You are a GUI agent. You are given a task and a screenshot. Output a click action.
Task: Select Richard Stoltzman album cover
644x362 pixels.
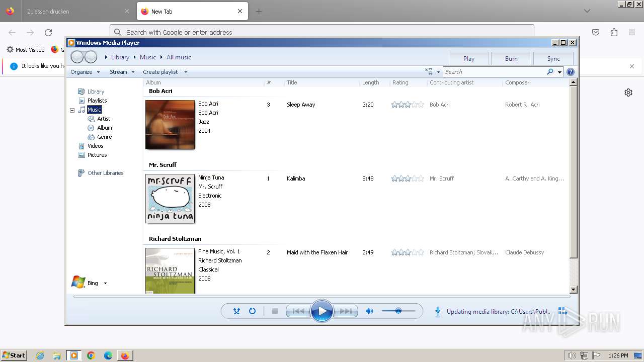170,271
